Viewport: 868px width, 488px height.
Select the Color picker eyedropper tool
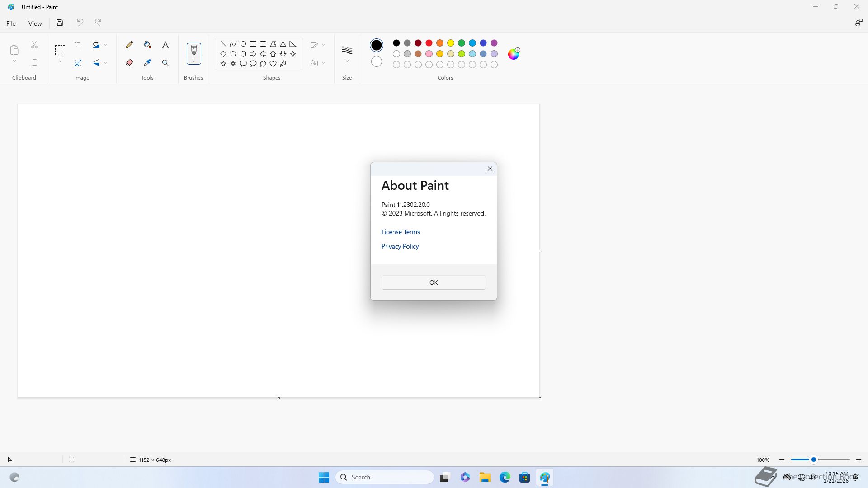click(147, 63)
